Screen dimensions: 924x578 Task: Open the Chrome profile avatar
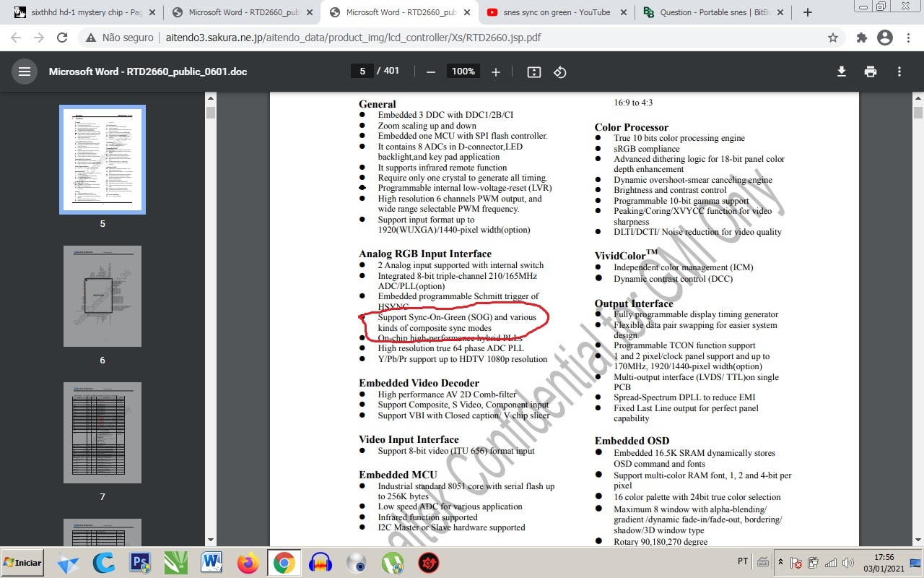point(884,38)
